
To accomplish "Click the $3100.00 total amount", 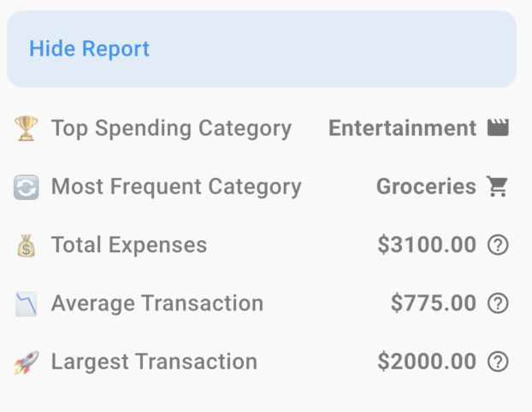I will pyautogui.click(x=427, y=245).
